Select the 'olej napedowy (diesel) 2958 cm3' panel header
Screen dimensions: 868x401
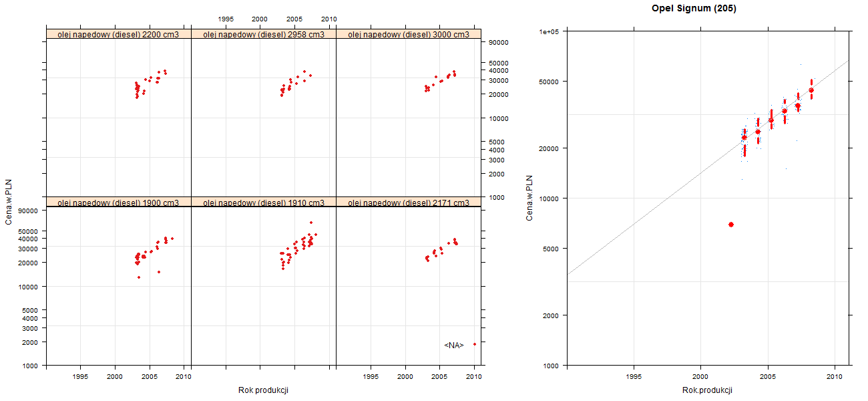coord(264,34)
